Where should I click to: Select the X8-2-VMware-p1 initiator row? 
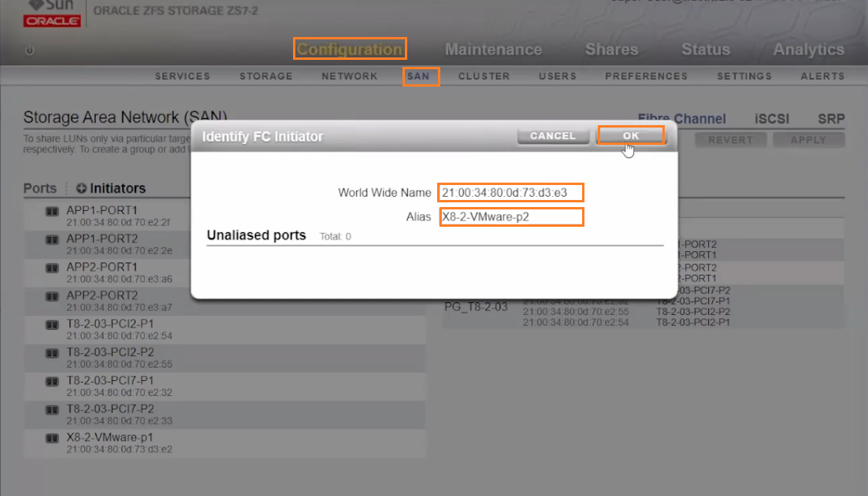(x=224, y=442)
